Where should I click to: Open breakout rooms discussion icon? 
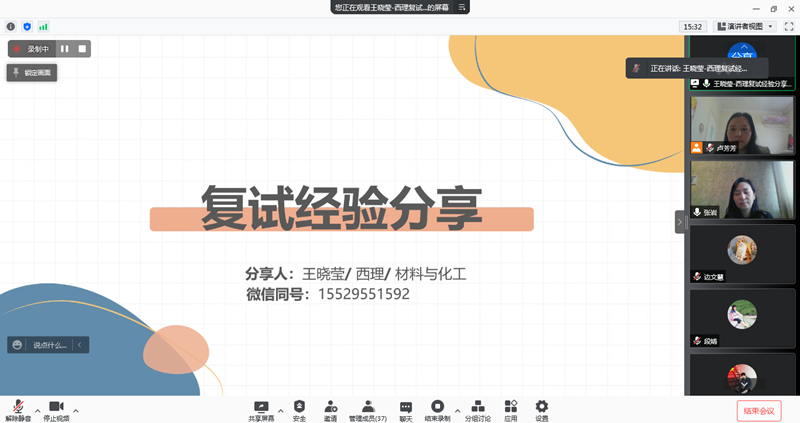[478, 407]
